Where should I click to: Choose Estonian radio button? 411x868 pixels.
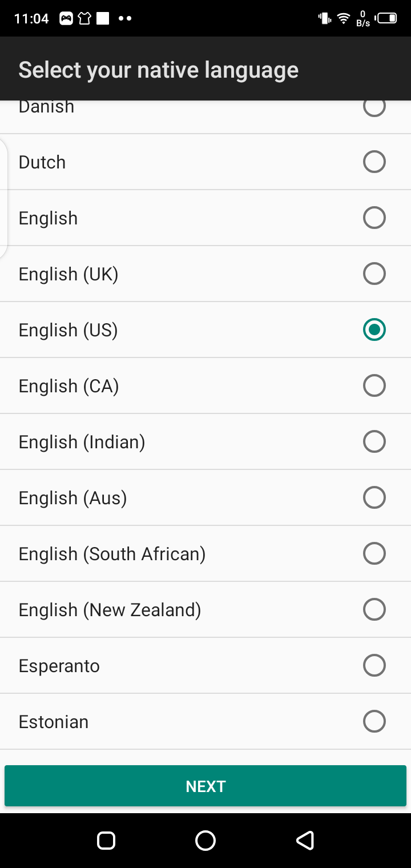[x=374, y=721]
